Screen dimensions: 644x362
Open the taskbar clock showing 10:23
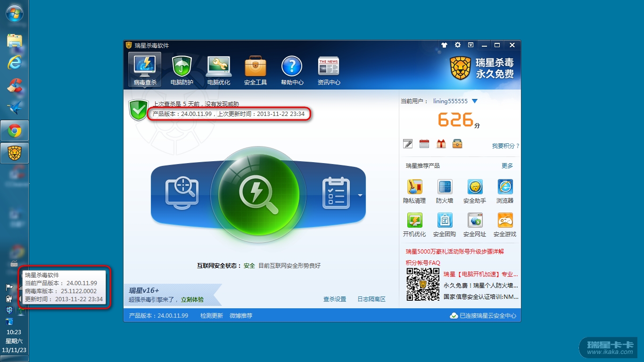(x=14, y=341)
